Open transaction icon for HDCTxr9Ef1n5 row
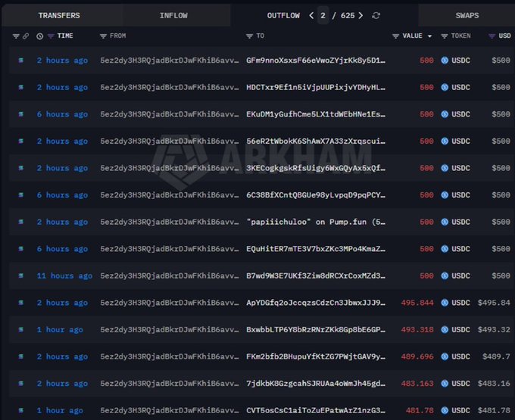 20,87
